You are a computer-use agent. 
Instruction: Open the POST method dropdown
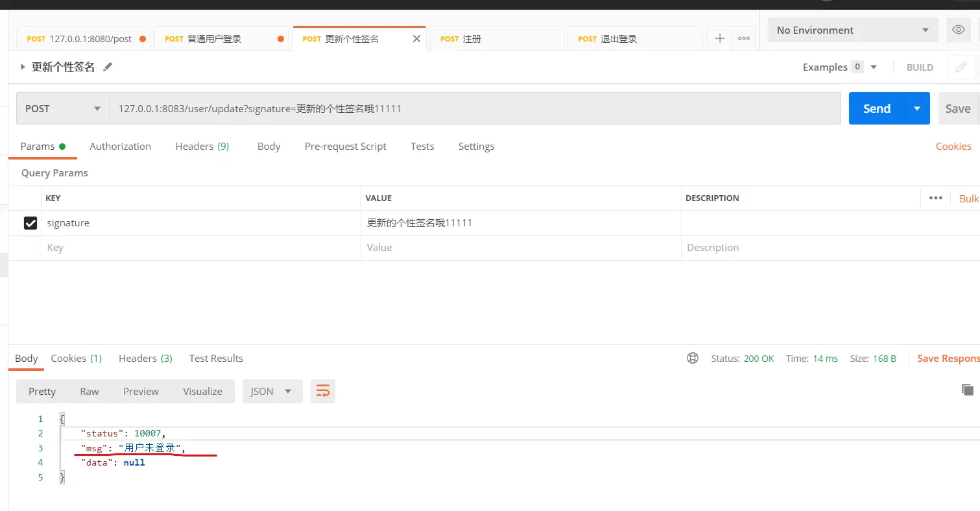[x=63, y=109]
